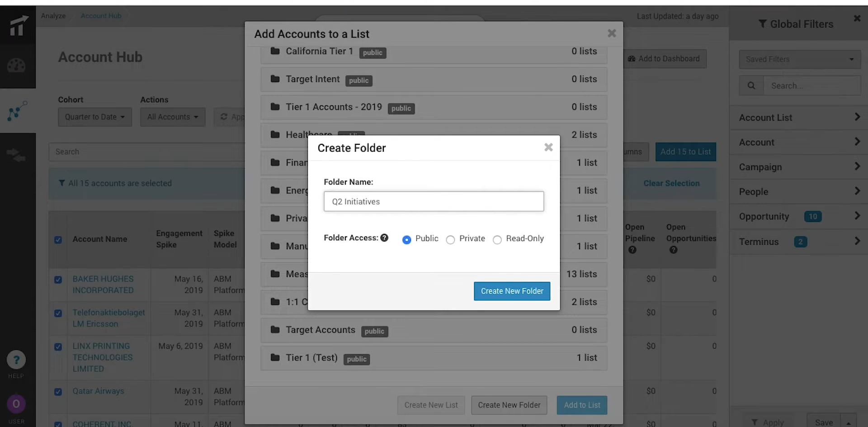Click the Global Filters funnel icon
Image resolution: width=868 pixels, height=427 pixels.
tap(763, 24)
